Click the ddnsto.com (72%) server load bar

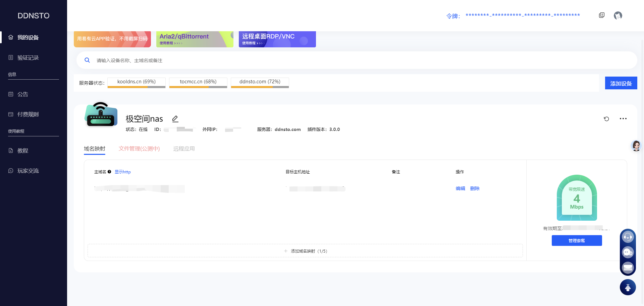pyautogui.click(x=260, y=83)
